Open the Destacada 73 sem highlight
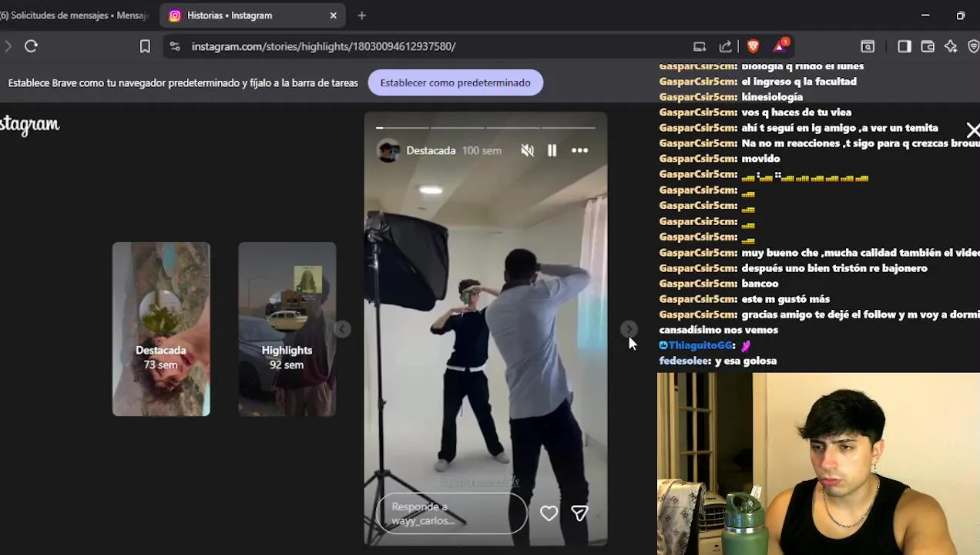This screenshot has width=980, height=555. tap(161, 329)
